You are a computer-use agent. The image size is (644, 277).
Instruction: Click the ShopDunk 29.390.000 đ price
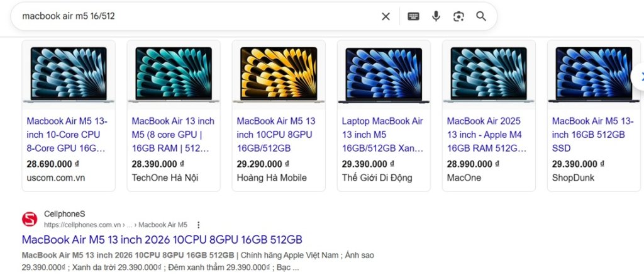(579, 164)
